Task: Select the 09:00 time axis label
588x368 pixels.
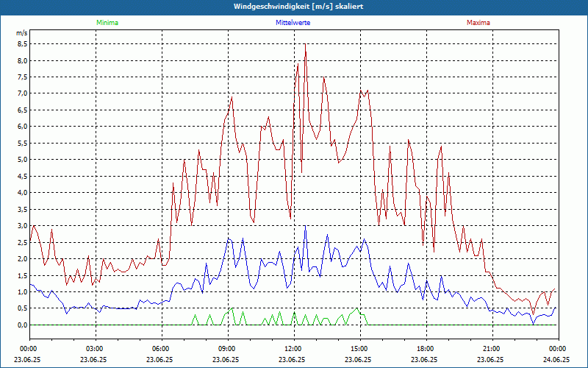Action: (x=227, y=348)
